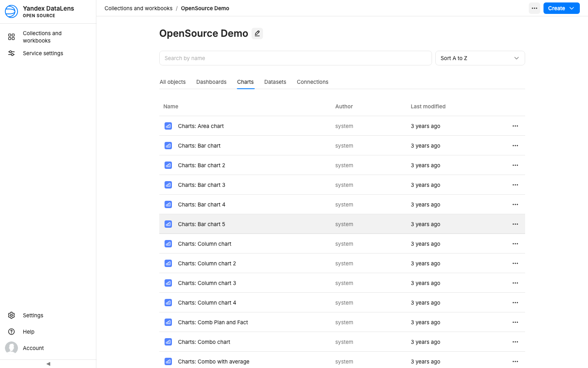Click the Account avatar
The image size is (588, 368).
pyautogui.click(x=11, y=348)
